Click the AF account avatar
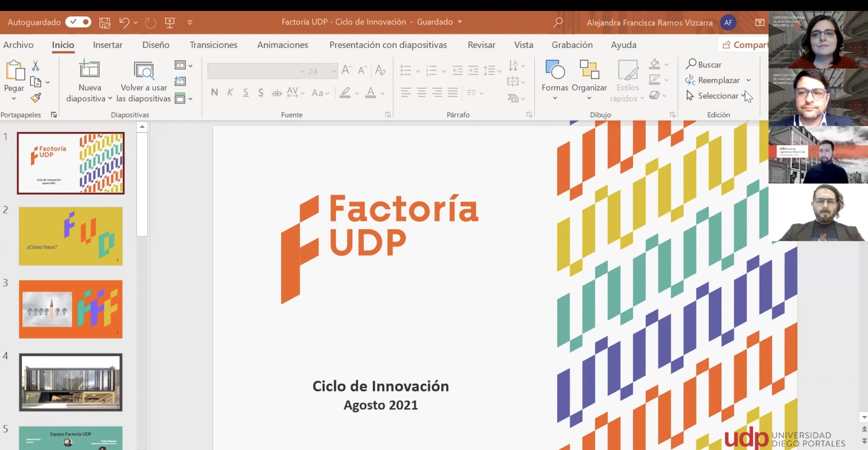868x450 pixels. tap(728, 23)
